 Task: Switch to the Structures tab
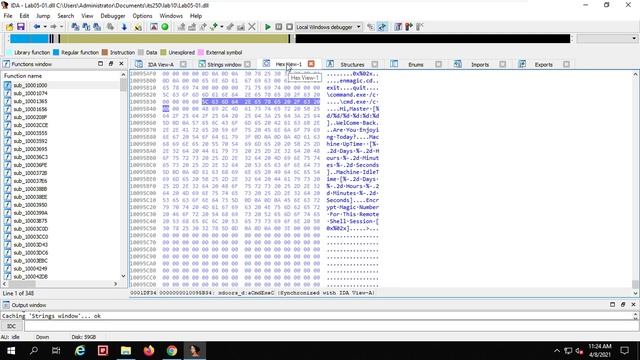352,64
